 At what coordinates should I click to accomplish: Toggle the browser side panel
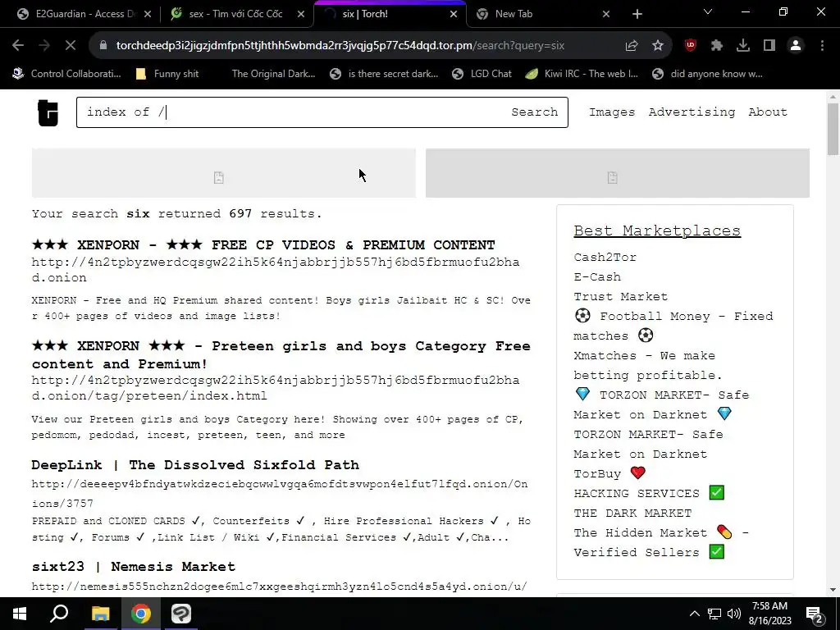point(769,46)
